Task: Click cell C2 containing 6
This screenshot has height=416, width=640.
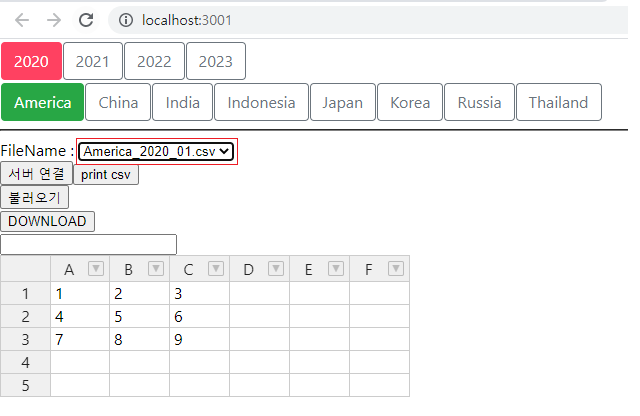Action: pyautogui.click(x=200, y=316)
